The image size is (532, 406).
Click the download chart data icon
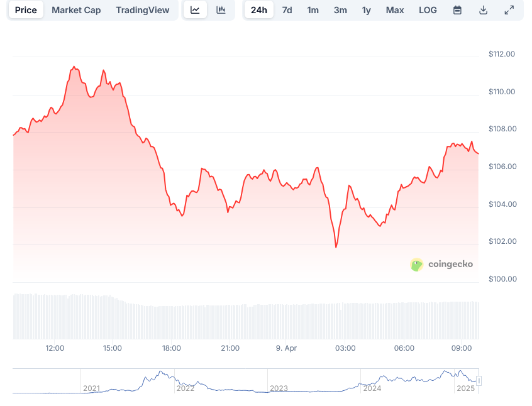coord(483,10)
